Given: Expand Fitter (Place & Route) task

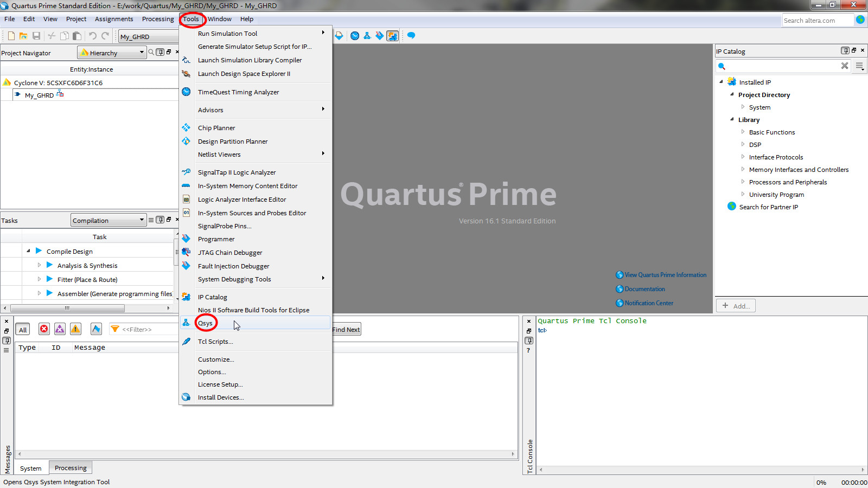Looking at the screenshot, I should click(x=39, y=279).
